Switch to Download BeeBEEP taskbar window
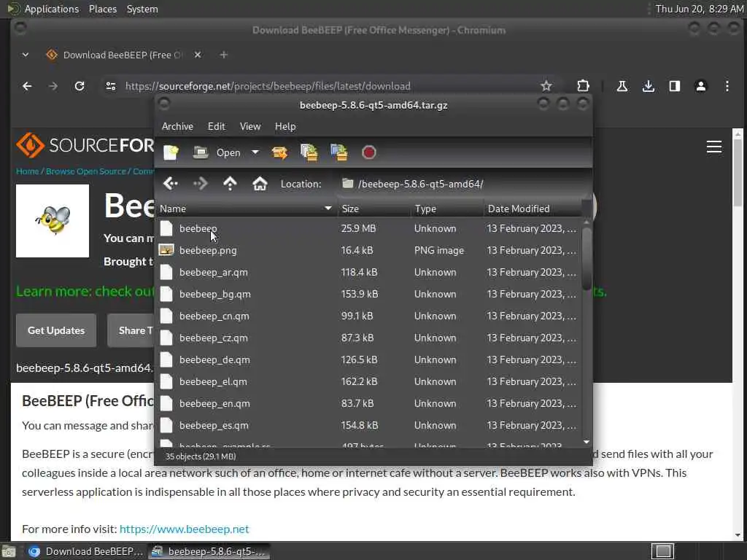This screenshot has height=560, width=747. 85,551
